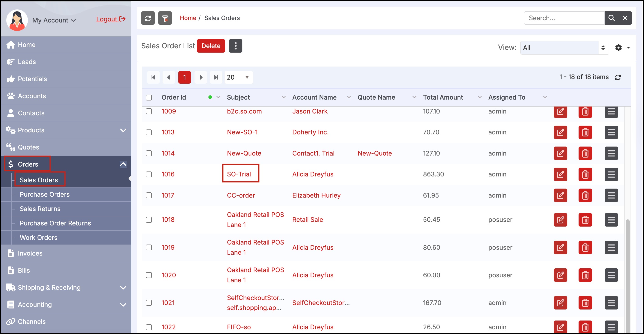Select the checkbox for order 1016
Screen dimensions: 644x334
tap(149, 174)
